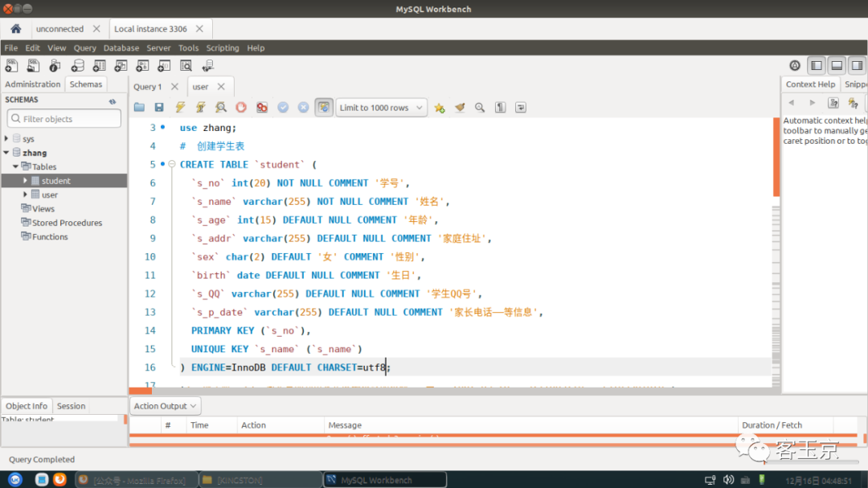Viewport: 868px width, 488px height.
Task: Open the File menu
Action: [11, 47]
